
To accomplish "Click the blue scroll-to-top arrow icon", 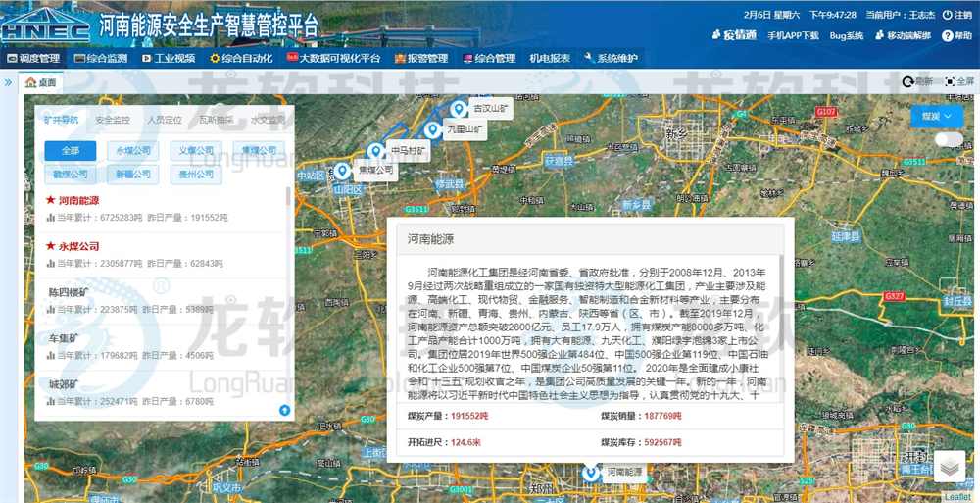I will pos(284,410).
